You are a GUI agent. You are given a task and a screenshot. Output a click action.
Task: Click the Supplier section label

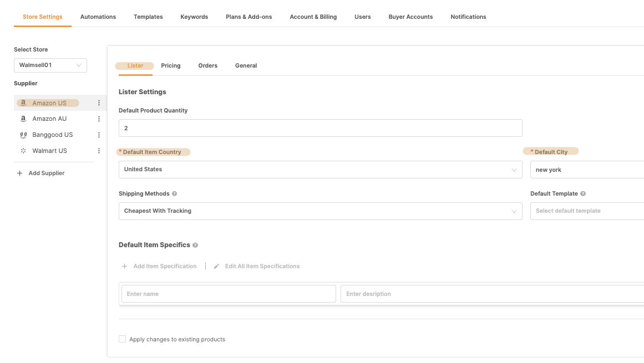(x=26, y=83)
